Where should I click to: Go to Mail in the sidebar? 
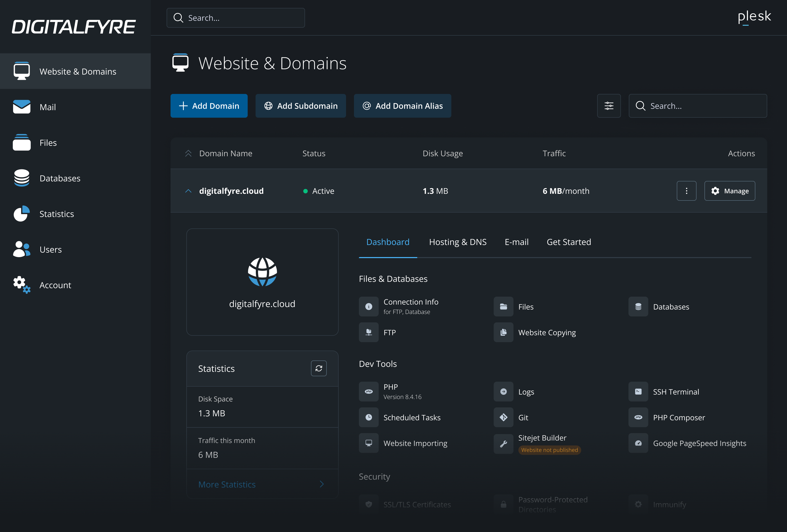[x=75, y=107]
